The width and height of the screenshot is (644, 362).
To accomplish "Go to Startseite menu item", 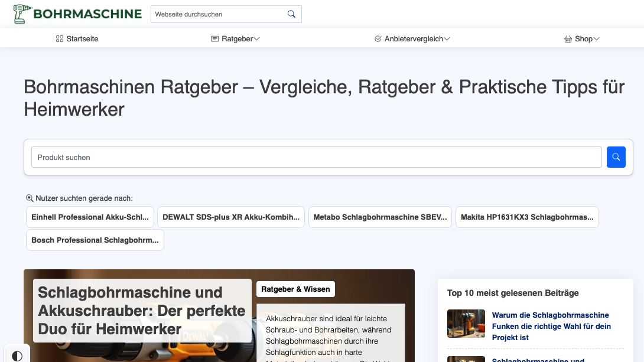I will click(82, 39).
